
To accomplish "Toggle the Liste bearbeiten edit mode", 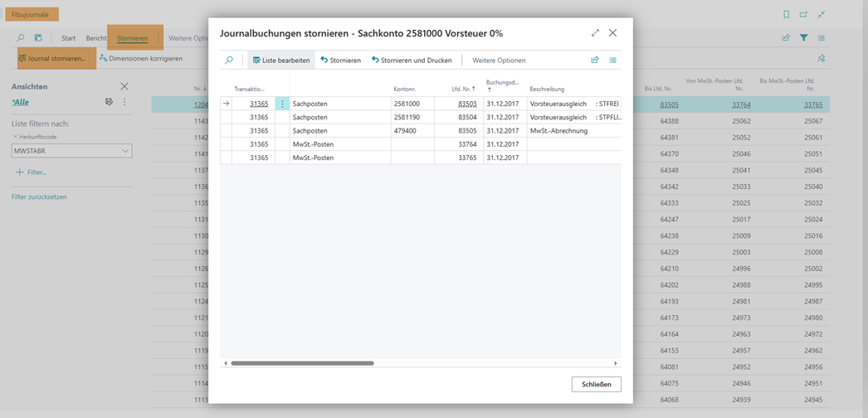I will pos(280,61).
